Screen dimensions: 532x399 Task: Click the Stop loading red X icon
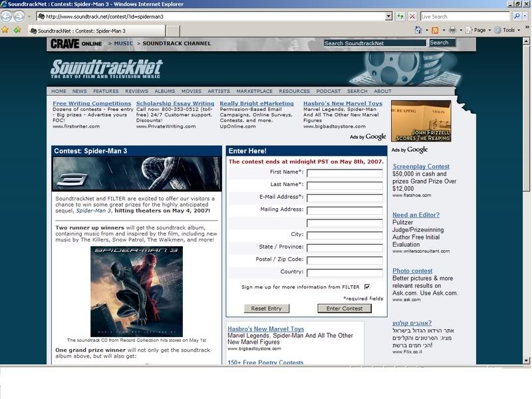[412, 16]
